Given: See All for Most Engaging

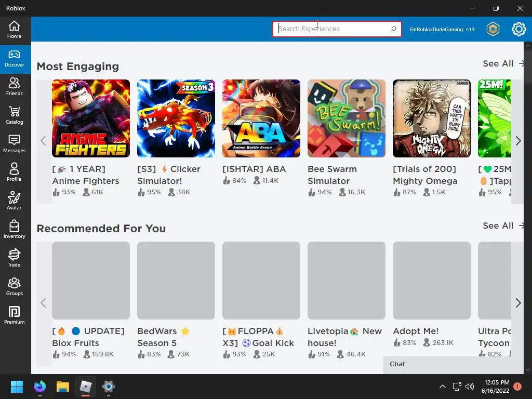Looking at the screenshot, I should [x=503, y=63].
